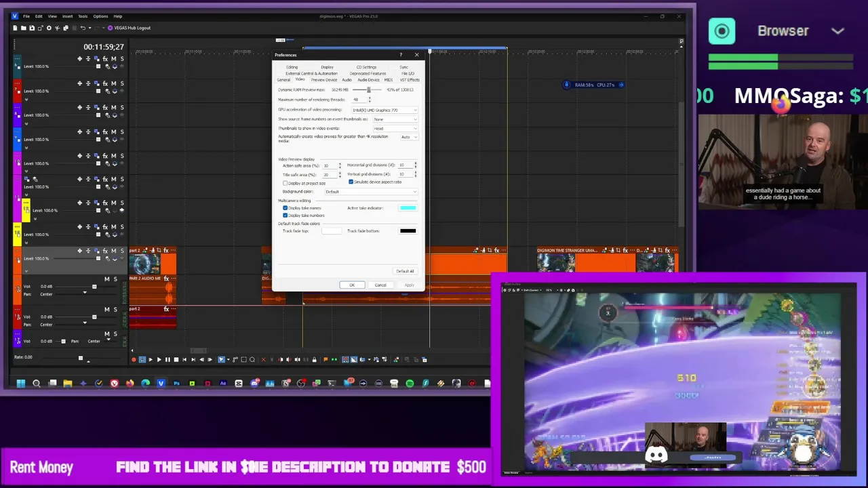The image size is (868, 488).
Task: Open GPU acceleration dropdown
Action: (384, 110)
